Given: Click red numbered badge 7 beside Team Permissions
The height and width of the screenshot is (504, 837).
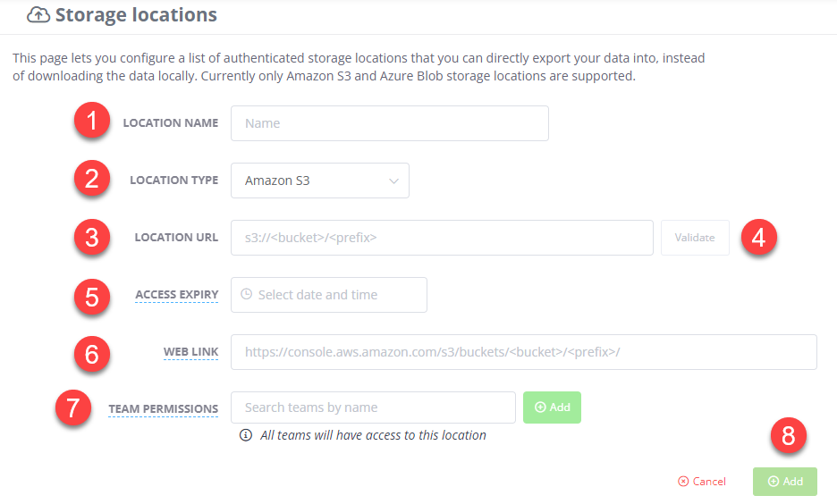Looking at the screenshot, I should [x=73, y=408].
